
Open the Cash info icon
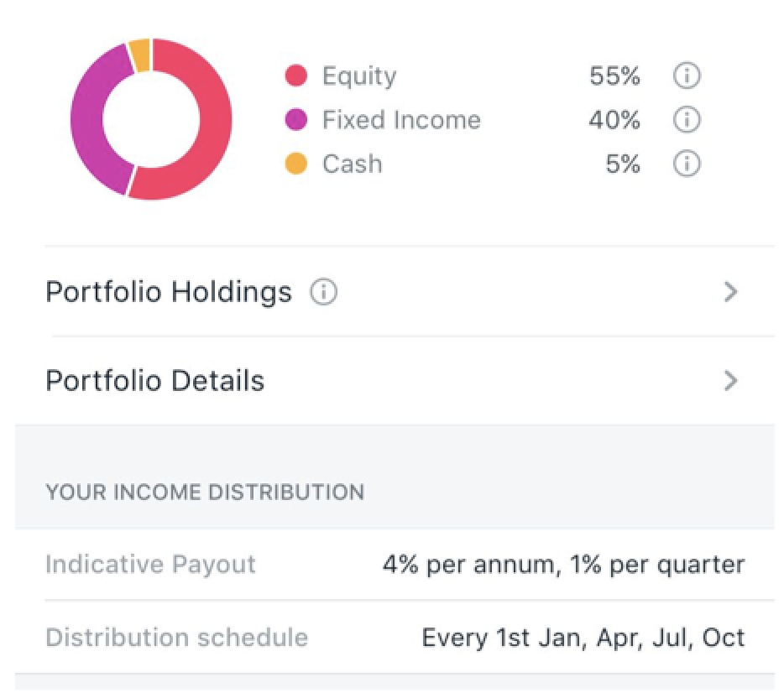[687, 164]
